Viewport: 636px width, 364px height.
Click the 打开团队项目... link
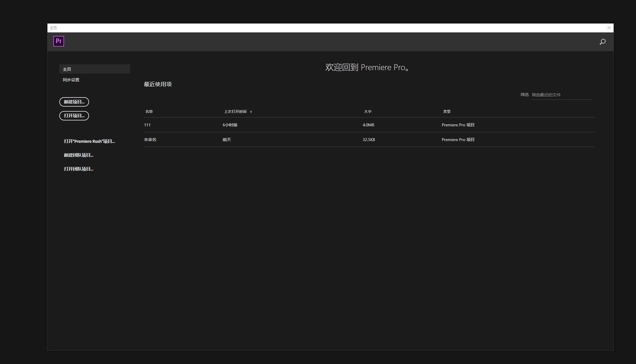pyautogui.click(x=78, y=169)
